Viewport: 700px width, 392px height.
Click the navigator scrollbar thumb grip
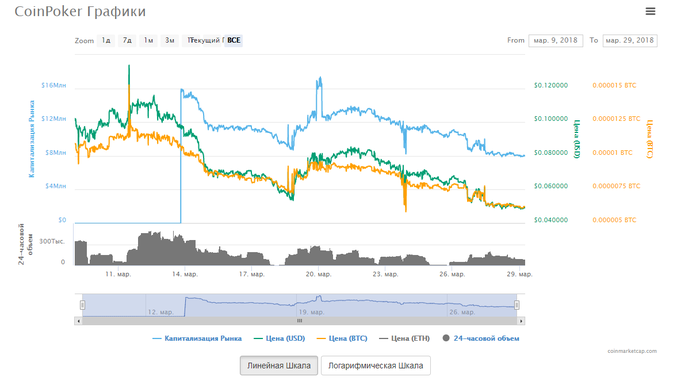pyautogui.click(x=300, y=321)
